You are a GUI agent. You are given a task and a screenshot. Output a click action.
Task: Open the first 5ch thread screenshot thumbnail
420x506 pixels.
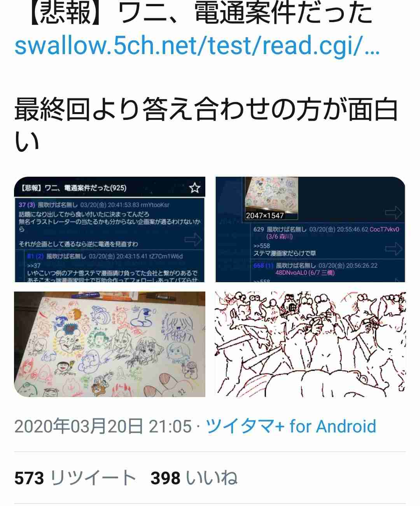coord(110,229)
